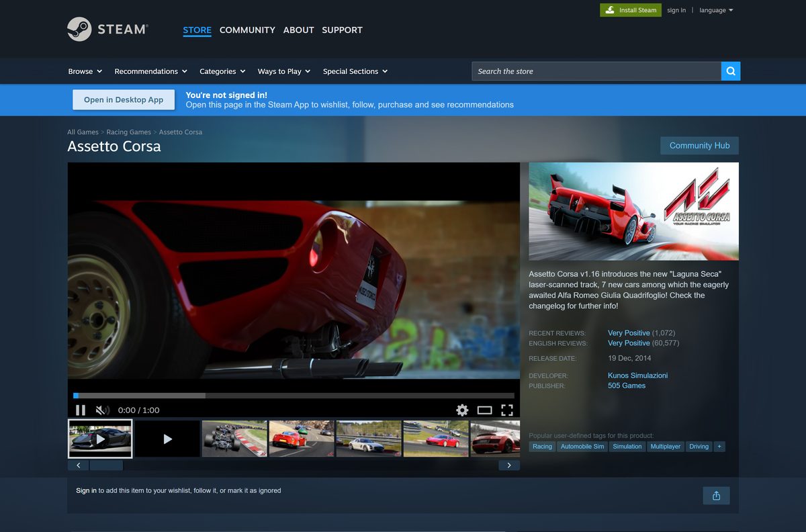806x532 pixels.
Task: Click Assetto Corsa breadcrumb link
Action: (181, 132)
